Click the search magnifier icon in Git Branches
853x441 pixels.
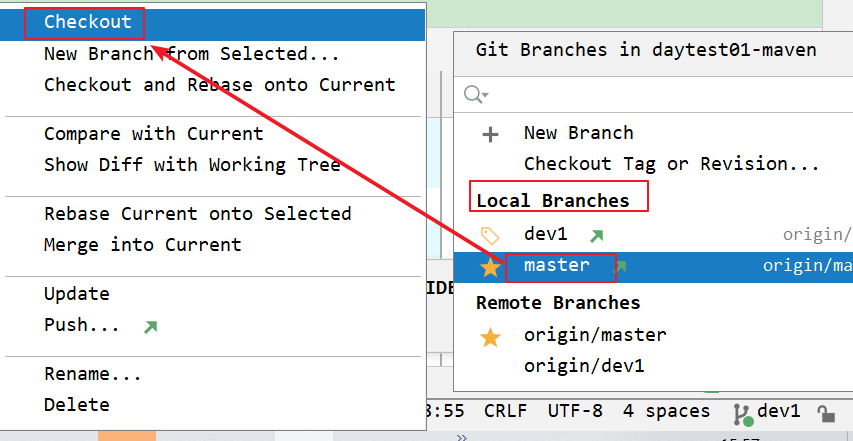pyautogui.click(x=474, y=95)
